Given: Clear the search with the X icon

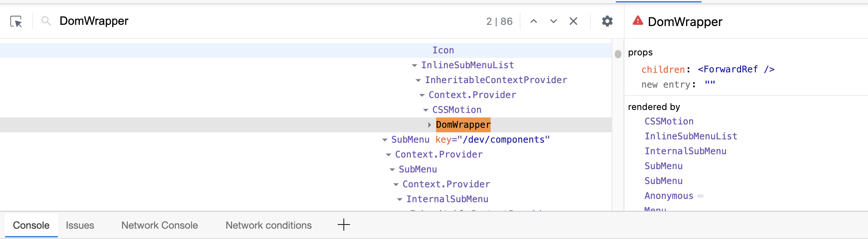Looking at the screenshot, I should click(573, 21).
